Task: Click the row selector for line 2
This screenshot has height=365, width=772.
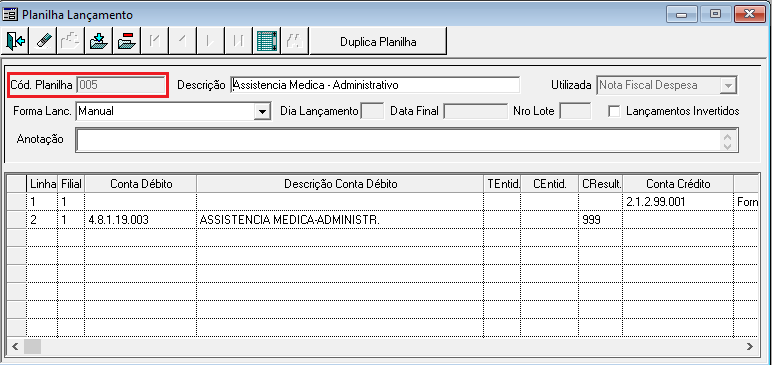Action: (17, 220)
